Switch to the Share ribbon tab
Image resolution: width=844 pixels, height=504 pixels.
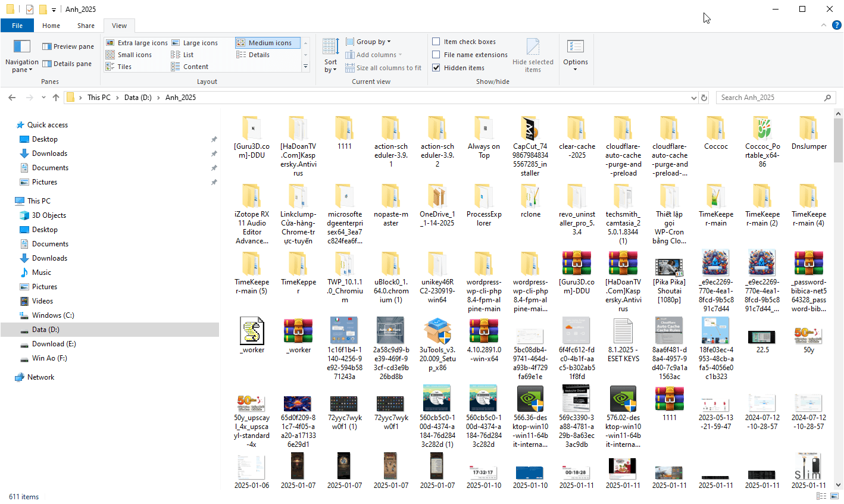[x=86, y=26]
